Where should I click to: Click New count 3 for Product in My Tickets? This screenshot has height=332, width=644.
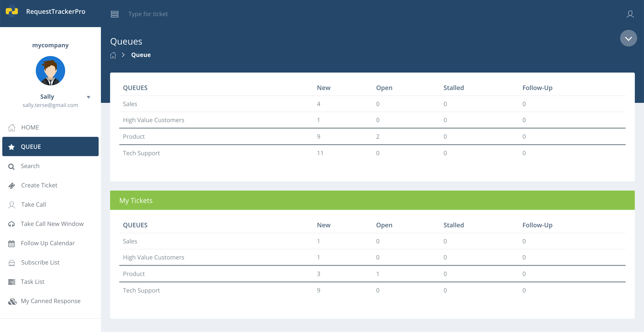[x=319, y=274]
